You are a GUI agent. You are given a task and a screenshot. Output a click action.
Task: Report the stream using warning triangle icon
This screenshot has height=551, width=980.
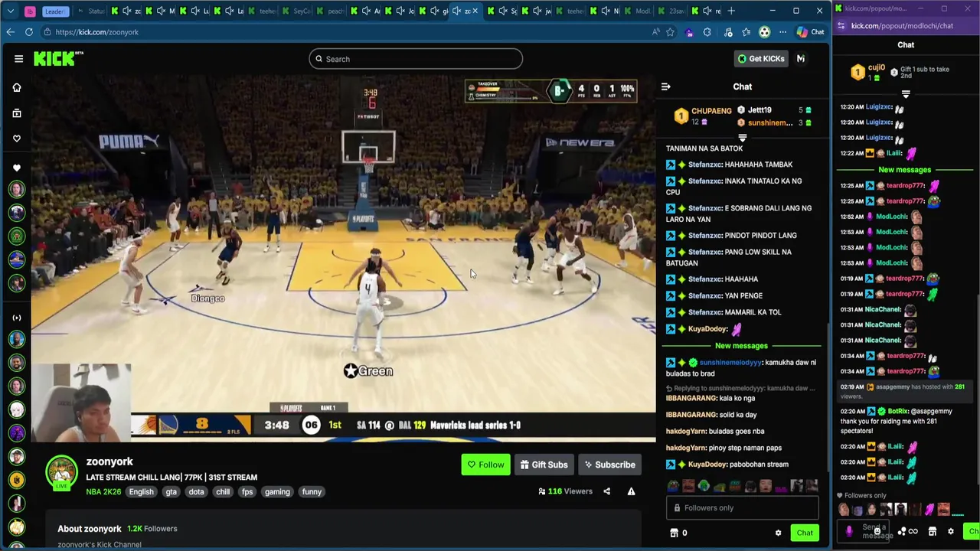pos(631,491)
